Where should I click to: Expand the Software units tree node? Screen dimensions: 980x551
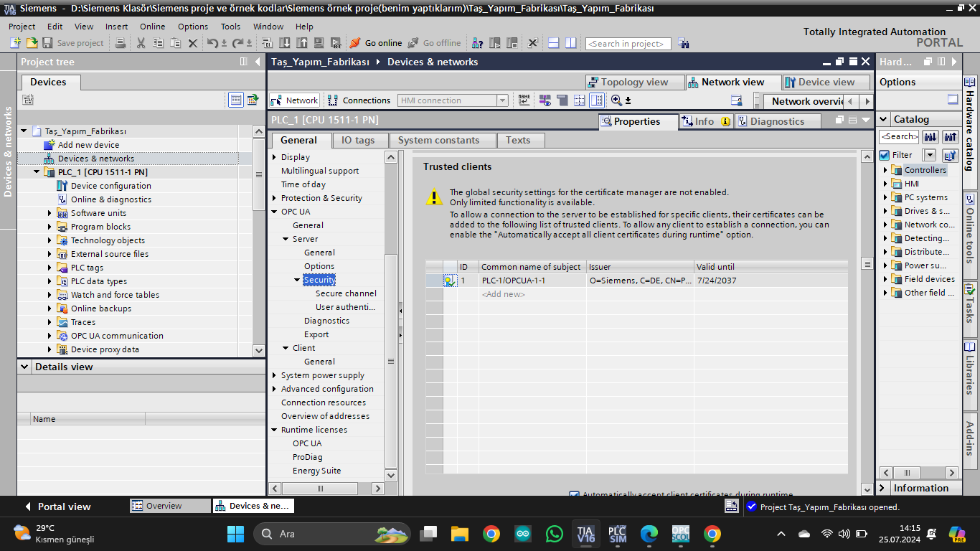[x=50, y=213]
